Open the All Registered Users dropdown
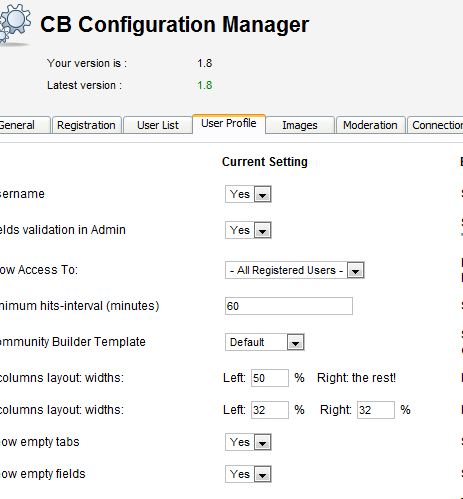 [294, 270]
